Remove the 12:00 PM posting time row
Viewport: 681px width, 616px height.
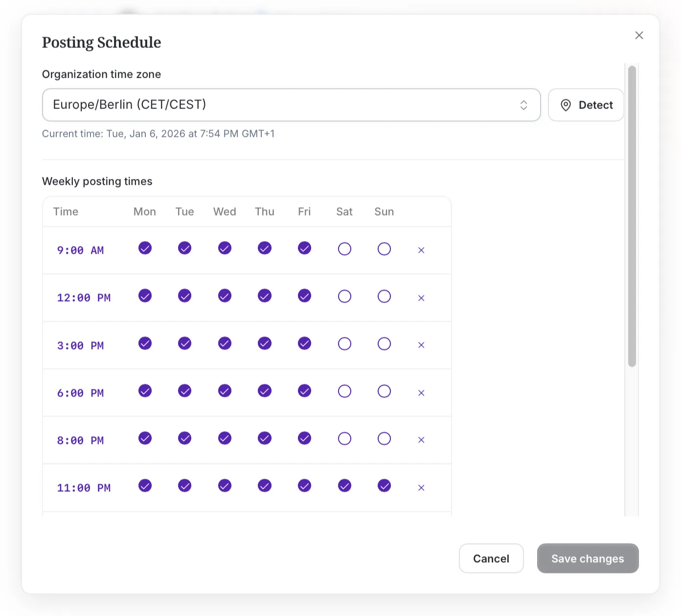(x=421, y=298)
